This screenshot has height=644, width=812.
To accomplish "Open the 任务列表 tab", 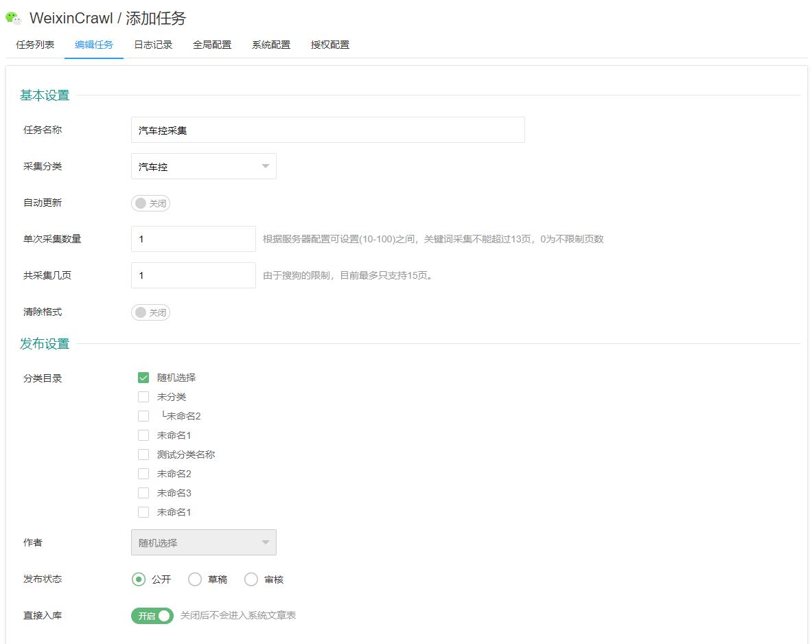I will [x=35, y=45].
